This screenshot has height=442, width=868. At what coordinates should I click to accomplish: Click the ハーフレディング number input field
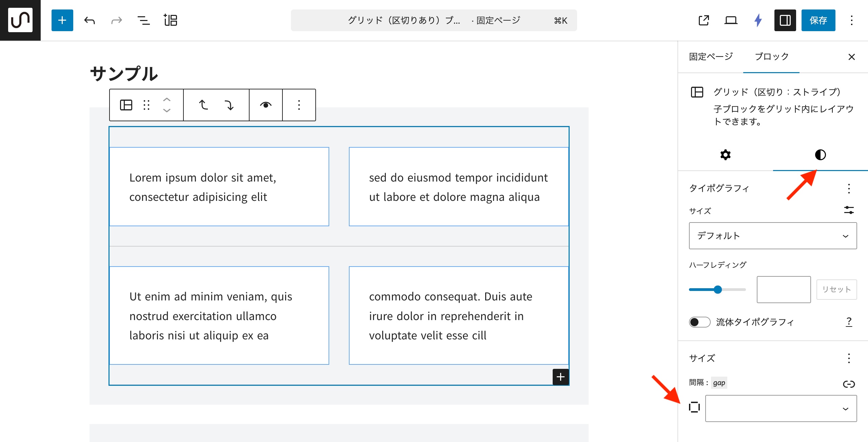784,290
